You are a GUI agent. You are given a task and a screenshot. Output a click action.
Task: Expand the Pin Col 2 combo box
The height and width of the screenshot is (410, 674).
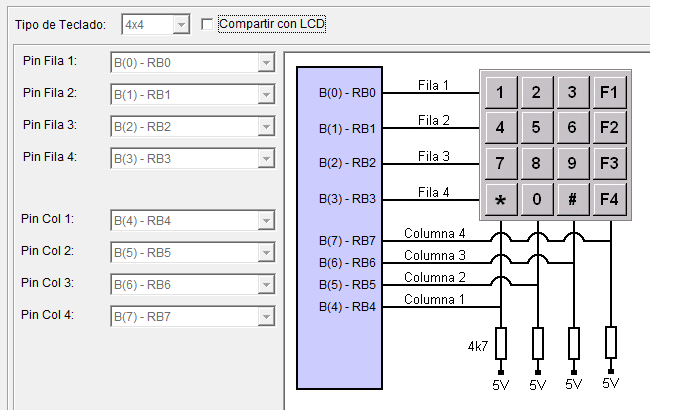[x=193, y=253]
